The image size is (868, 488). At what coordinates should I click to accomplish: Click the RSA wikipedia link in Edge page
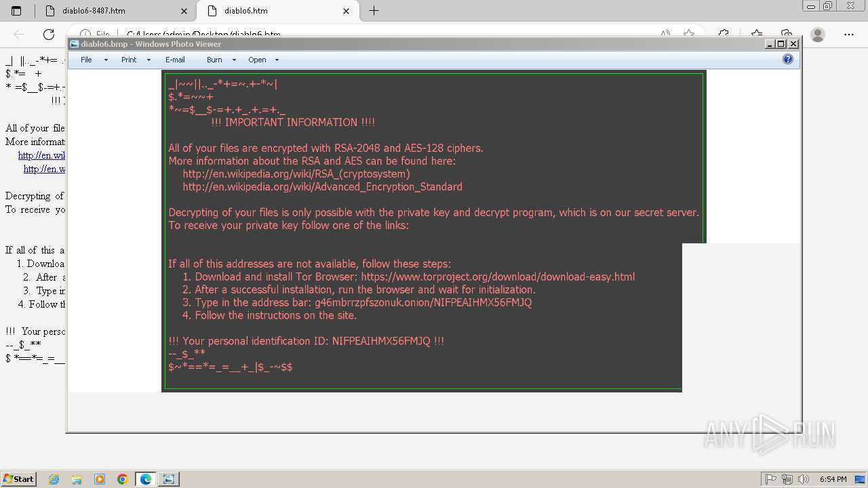[x=41, y=155]
